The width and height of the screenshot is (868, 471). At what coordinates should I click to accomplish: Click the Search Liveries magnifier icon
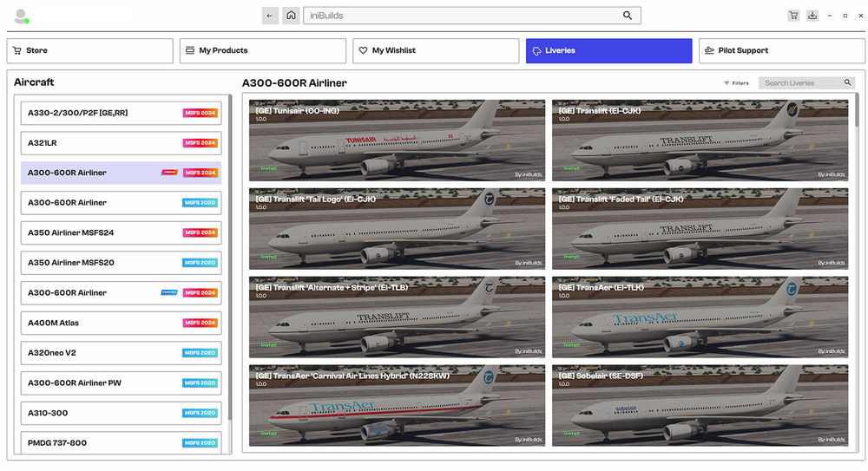pyautogui.click(x=847, y=83)
